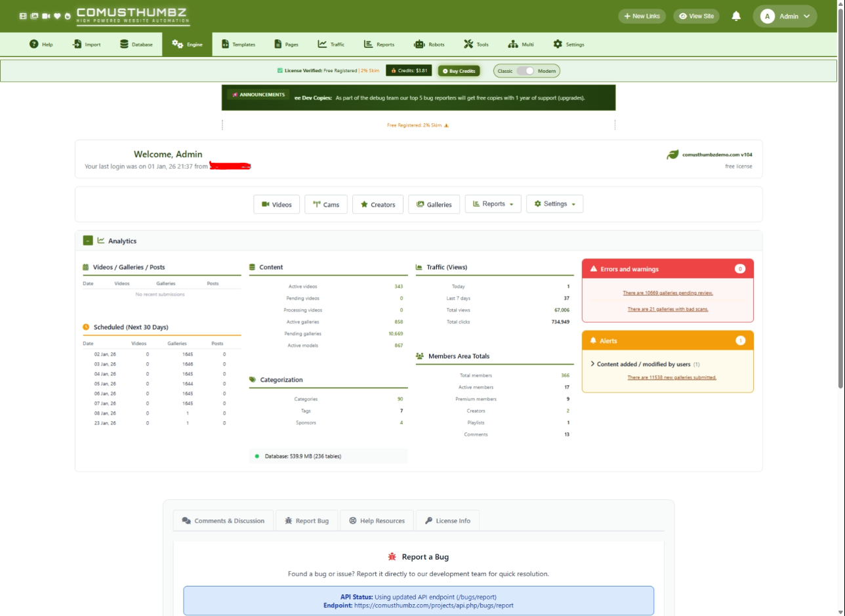Click the Multi sitemap nav icon
This screenshot has height=616, width=845.
coord(513,45)
